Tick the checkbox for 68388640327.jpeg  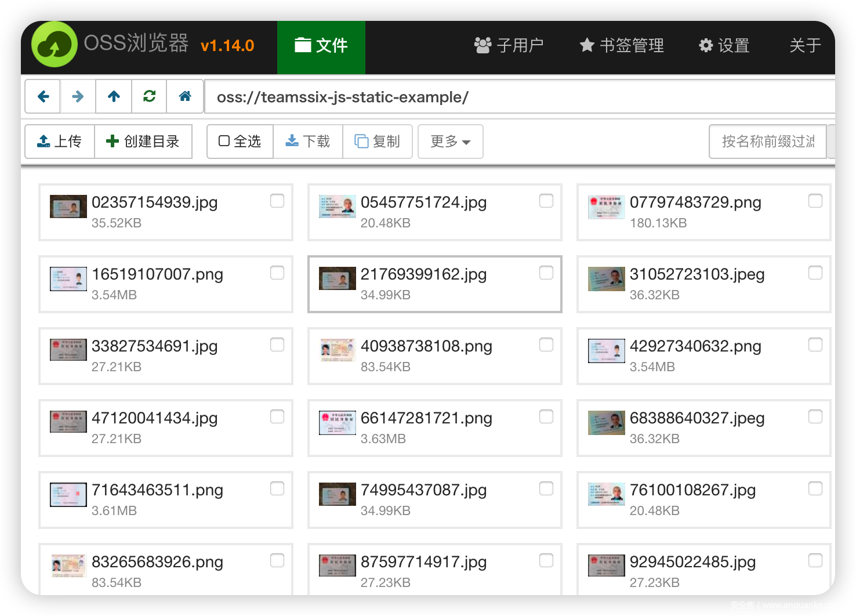(815, 416)
